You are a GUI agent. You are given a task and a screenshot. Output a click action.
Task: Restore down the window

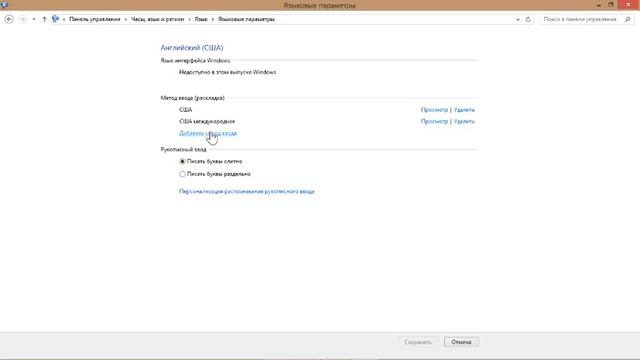611,5
